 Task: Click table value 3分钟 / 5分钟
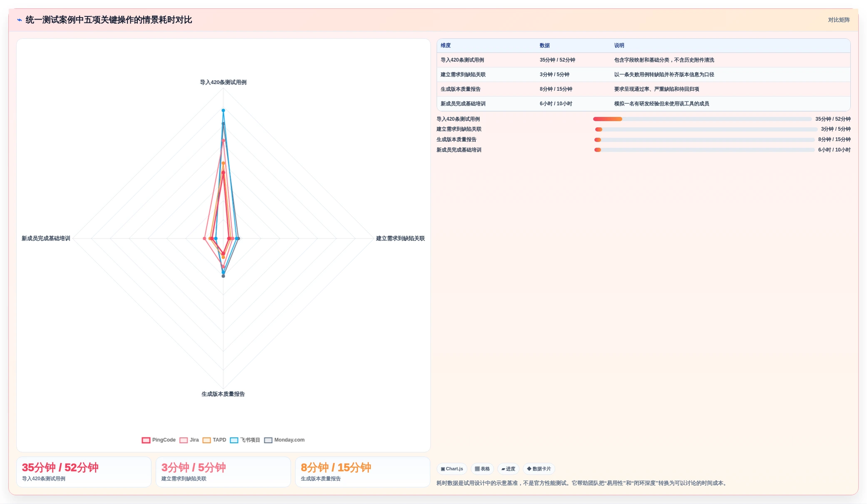(554, 75)
